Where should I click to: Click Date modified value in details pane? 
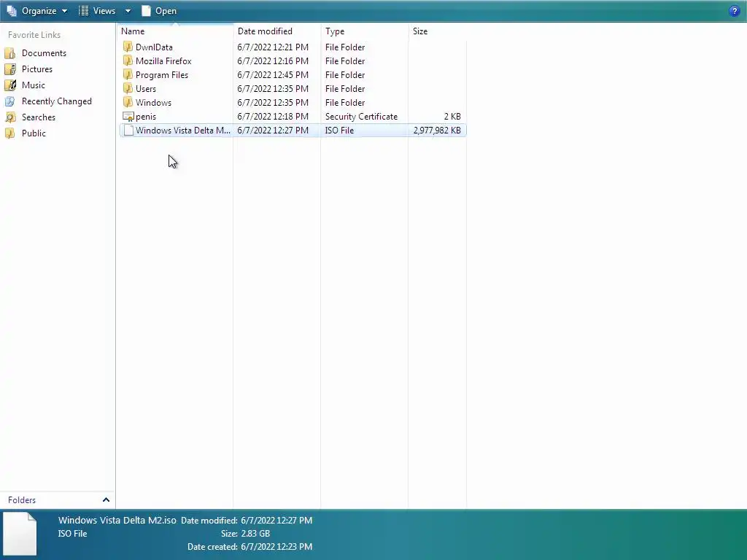(x=276, y=521)
